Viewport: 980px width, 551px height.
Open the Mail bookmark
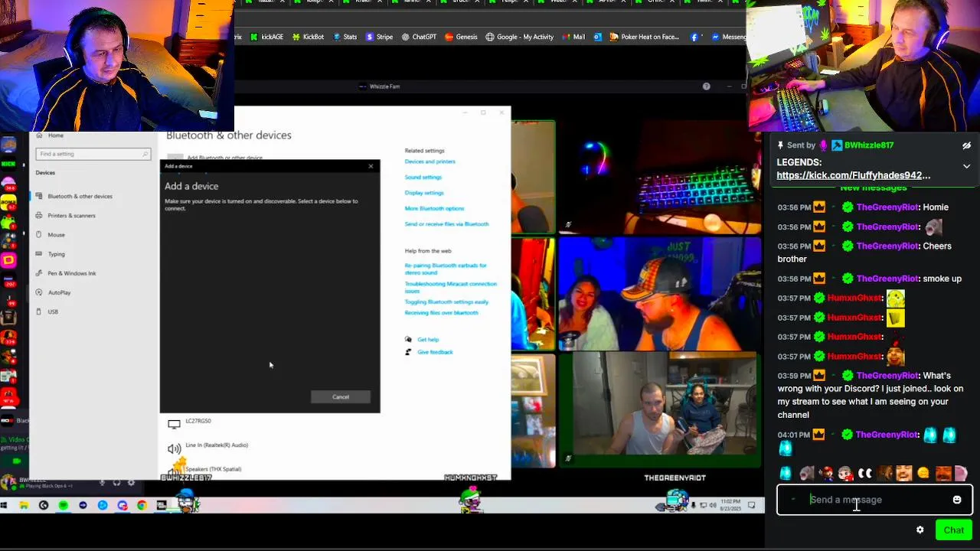[x=573, y=37]
